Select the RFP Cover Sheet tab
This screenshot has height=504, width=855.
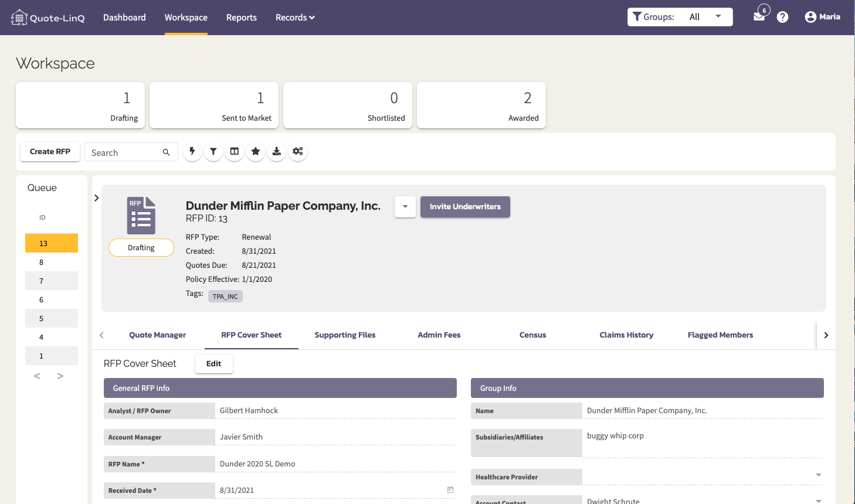pyautogui.click(x=252, y=335)
